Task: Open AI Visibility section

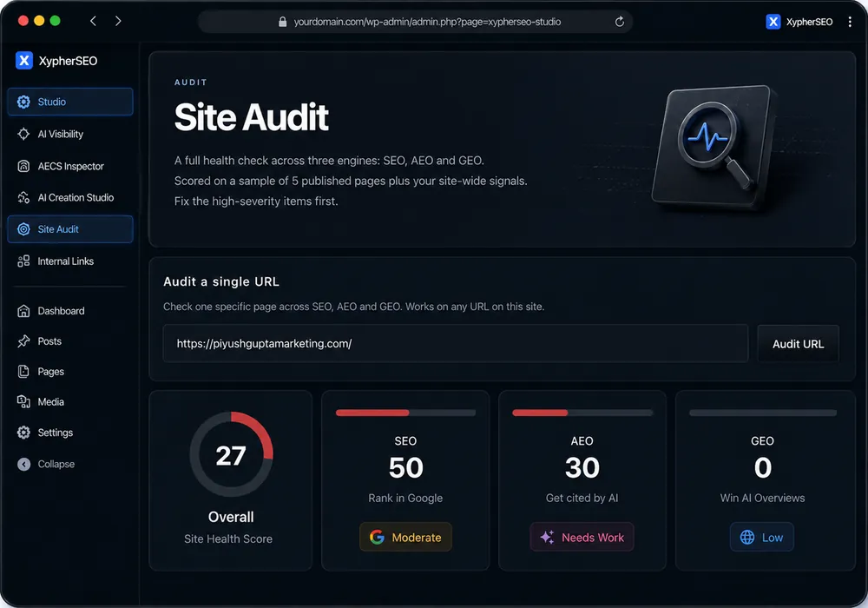Action: coord(70,134)
